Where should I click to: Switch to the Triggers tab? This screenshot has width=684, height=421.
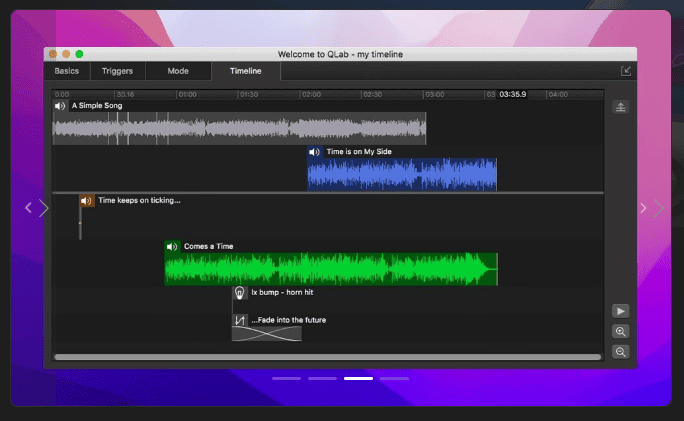point(117,71)
